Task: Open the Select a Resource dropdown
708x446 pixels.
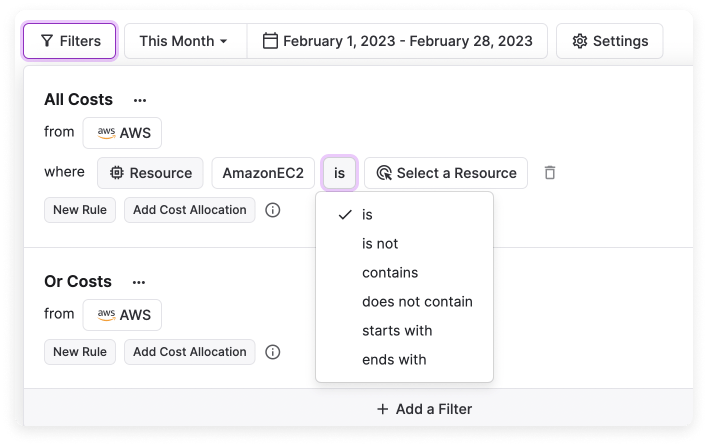Action: (446, 173)
